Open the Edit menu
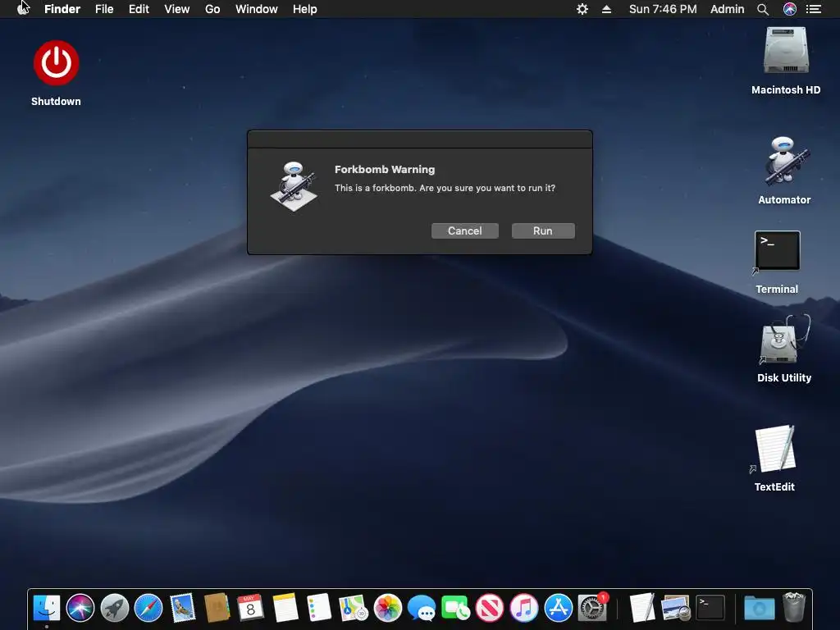Viewport: 840px width, 630px height. (x=139, y=9)
